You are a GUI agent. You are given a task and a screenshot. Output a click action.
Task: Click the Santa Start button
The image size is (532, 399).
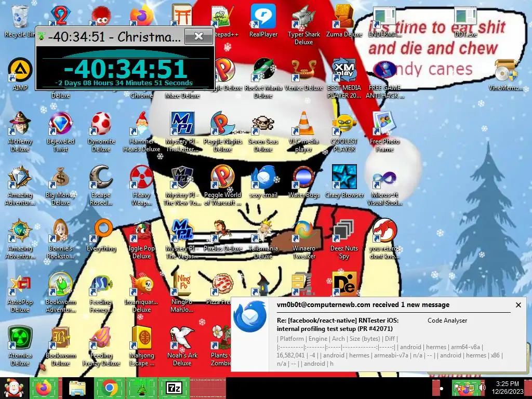tap(13, 388)
